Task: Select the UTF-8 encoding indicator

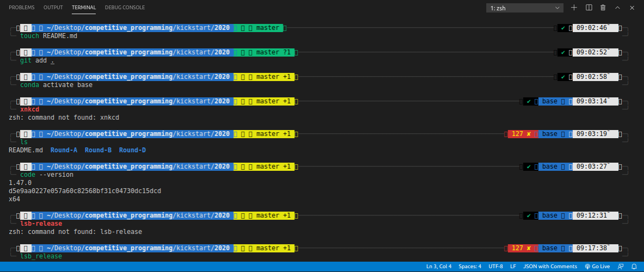Action: (x=496, y=267)
